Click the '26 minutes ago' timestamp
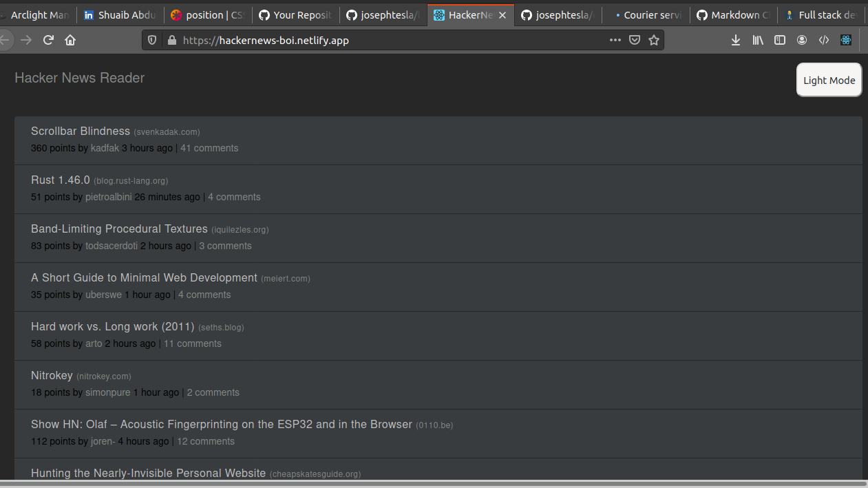Viewport: 868px width, 488px height. [167, 197]
